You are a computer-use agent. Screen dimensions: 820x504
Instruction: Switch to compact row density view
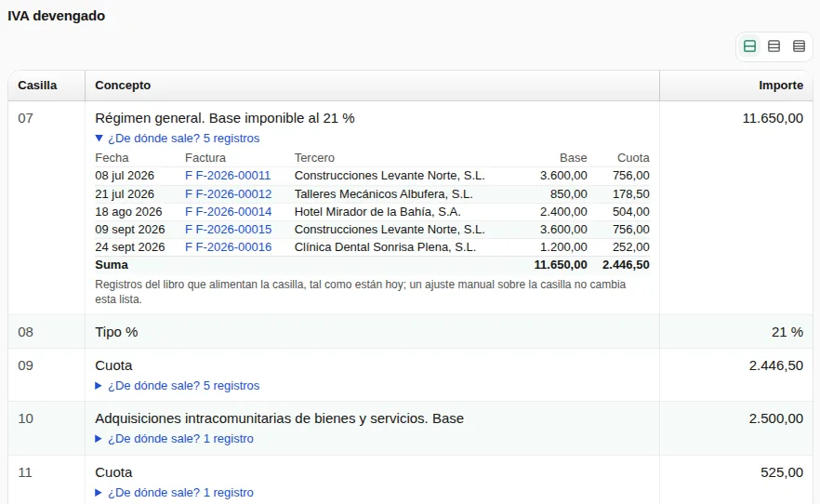(x=799, y=46)
